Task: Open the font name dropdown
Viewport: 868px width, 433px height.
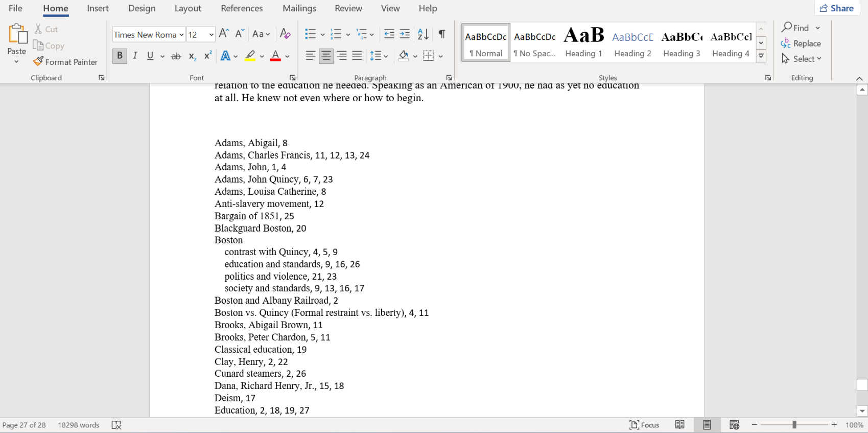Action: (x=181, y=35)
